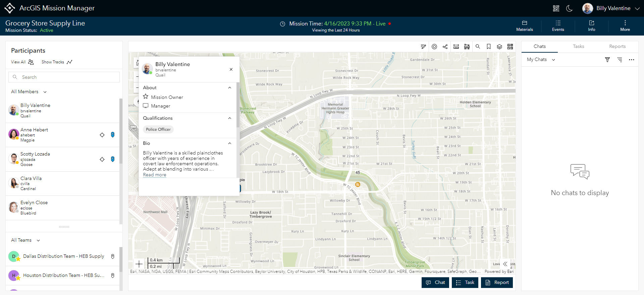This screenshot has width=644, height=295.
Task: Select Houston Distribution Team row
Action: pyautogui.click(x=63, y=276)
